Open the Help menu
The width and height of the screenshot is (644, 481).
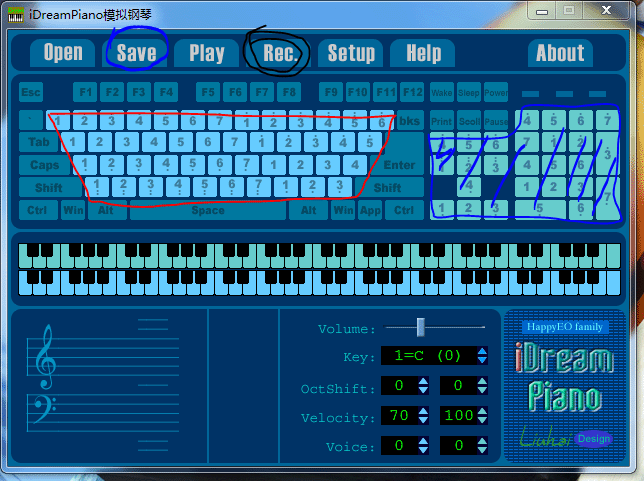[x=423, y=53]
